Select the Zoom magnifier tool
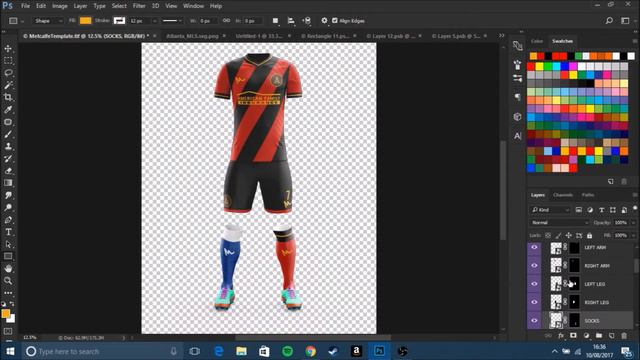 (x=8, y=281)
